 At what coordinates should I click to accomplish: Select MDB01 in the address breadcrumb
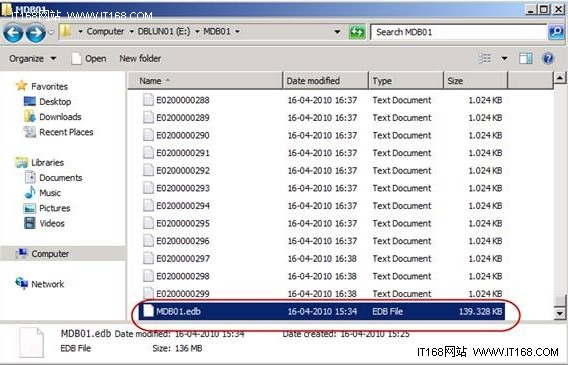(217, 32)
